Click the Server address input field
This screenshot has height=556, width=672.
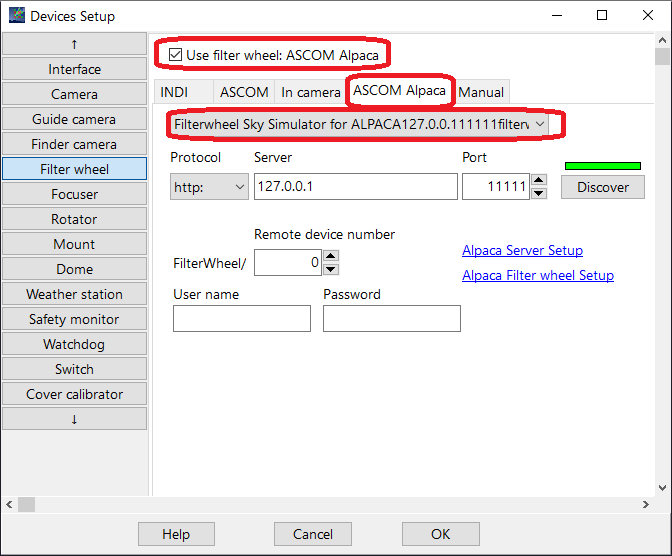355,186
